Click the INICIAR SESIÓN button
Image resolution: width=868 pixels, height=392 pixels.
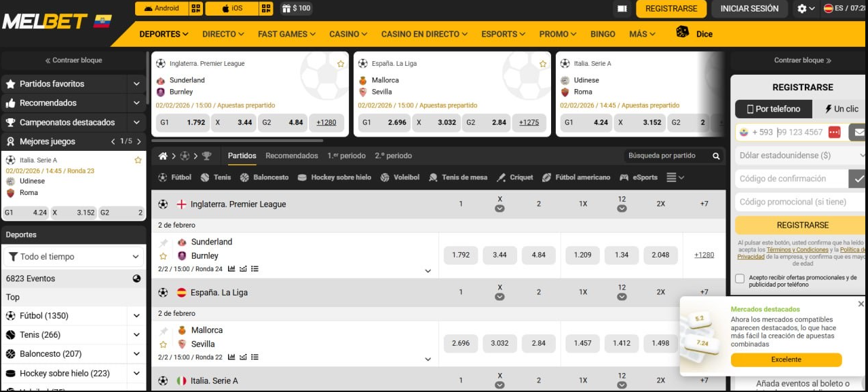(x=749, y=9)
